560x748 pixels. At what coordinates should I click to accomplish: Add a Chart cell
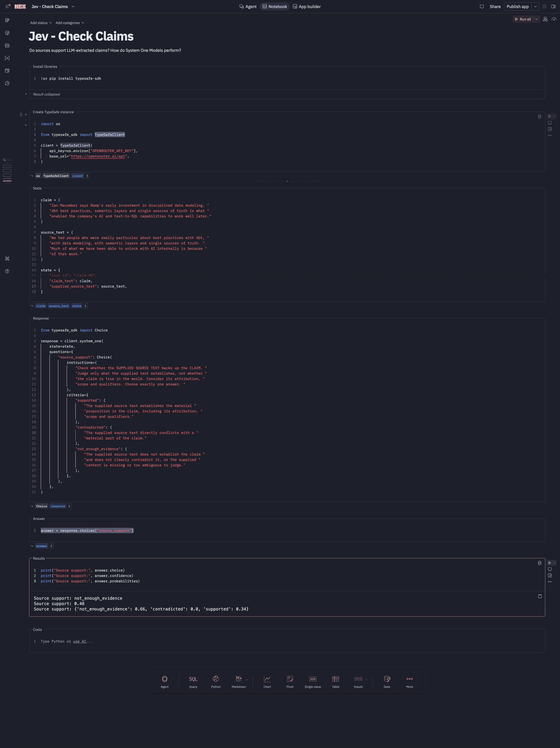pos(267,682)
